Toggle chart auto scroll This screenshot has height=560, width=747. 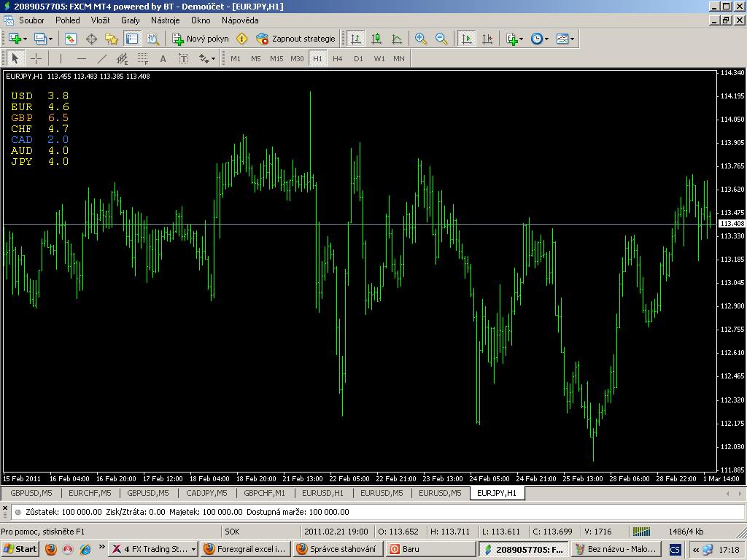(467, 39)
